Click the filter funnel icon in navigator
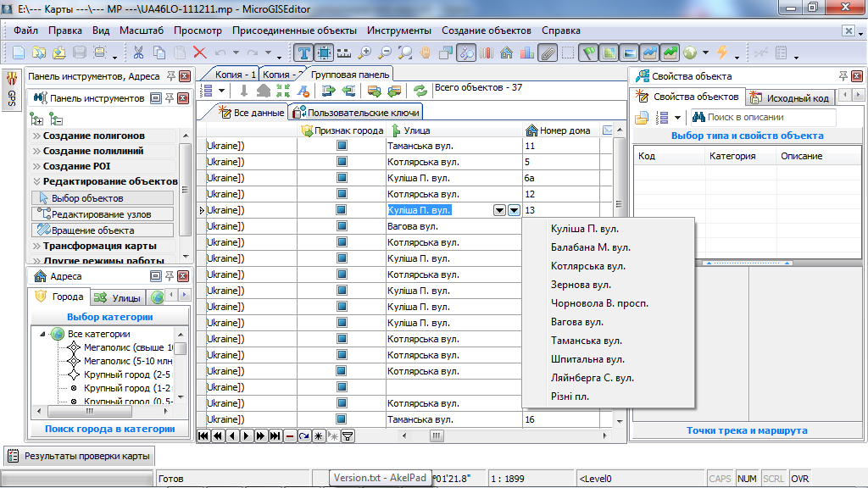Viewport: 868px width, 488px height. tap(348, 436)
